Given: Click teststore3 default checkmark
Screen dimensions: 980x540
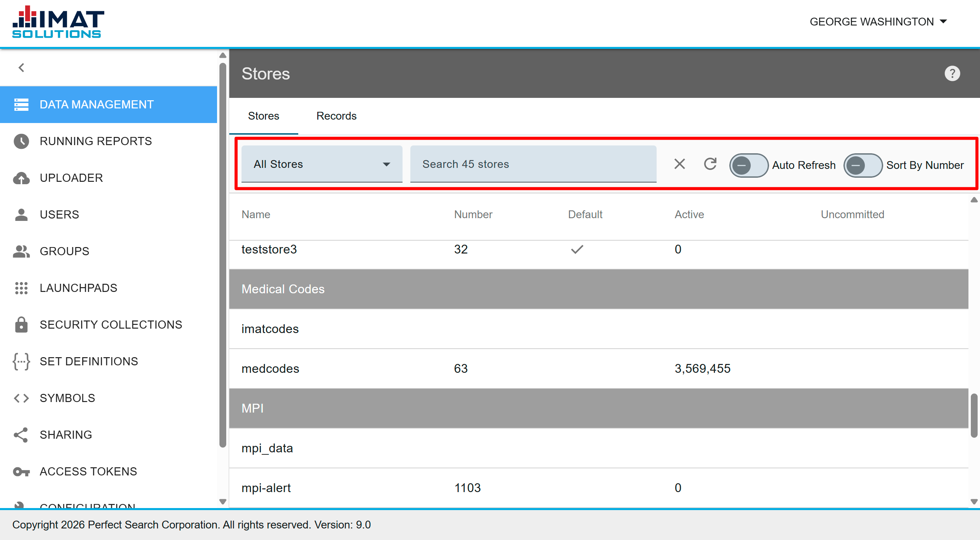Looking at the screenshot, I should pos(577,250).
